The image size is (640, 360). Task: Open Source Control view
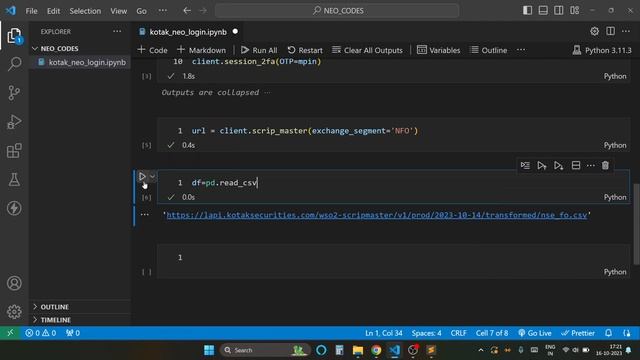14,93
